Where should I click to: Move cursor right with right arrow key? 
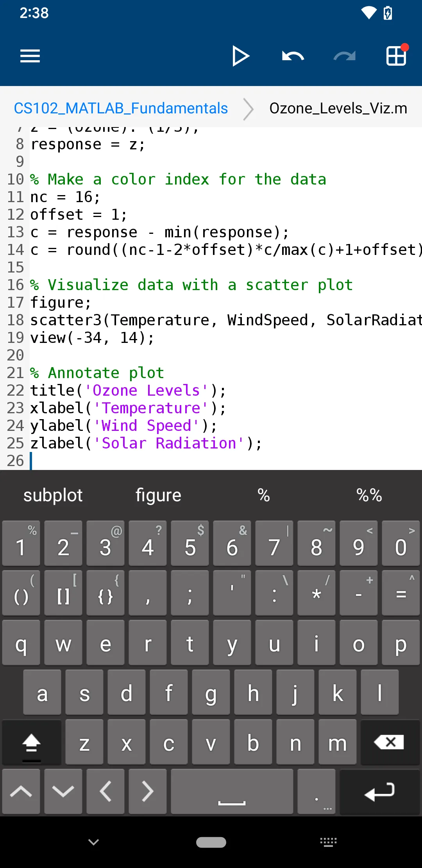148,791
